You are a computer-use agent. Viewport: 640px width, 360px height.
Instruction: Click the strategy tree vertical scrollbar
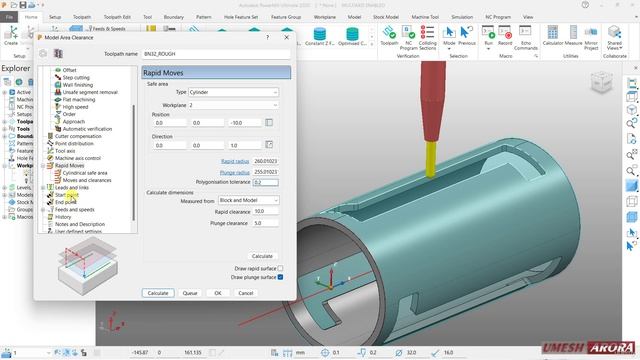[133, 162]
